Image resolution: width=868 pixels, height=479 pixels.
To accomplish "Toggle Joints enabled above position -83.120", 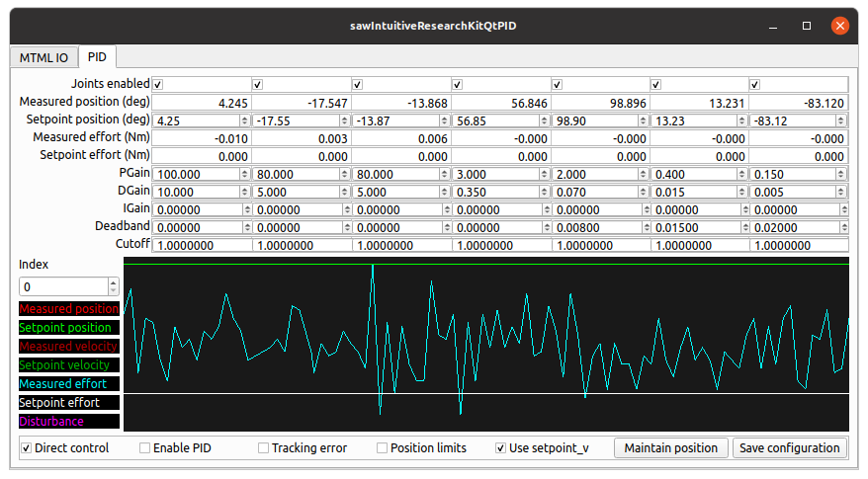I will 755,85.
